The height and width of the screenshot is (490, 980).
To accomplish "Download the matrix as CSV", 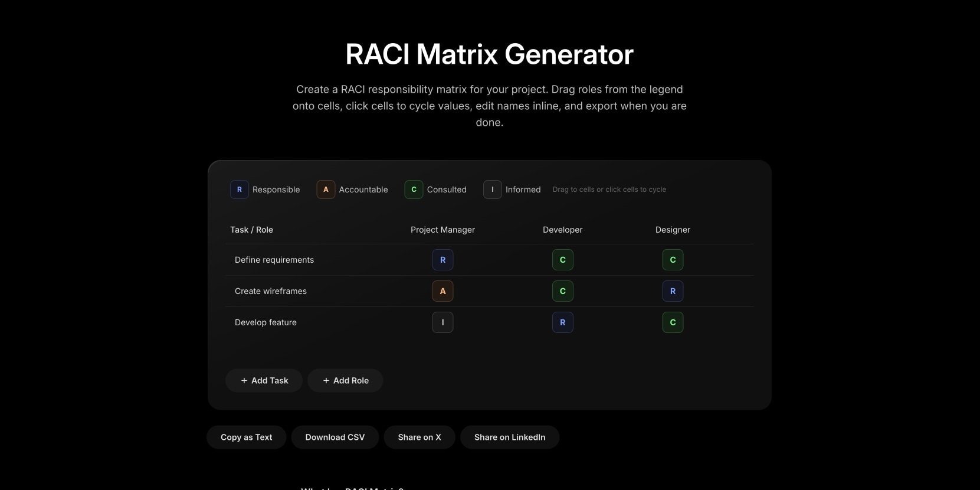I will point(335,437).
